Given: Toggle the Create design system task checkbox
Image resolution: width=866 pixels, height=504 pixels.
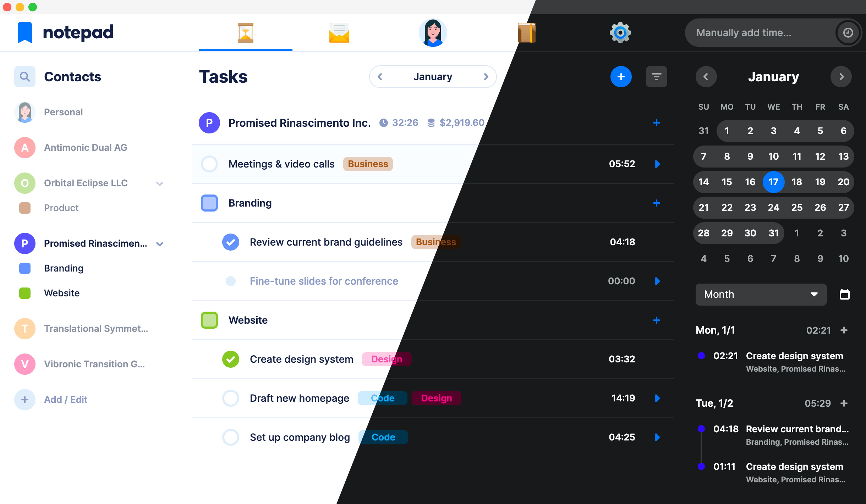Looking at the screenshot, I should coord(230,359).
